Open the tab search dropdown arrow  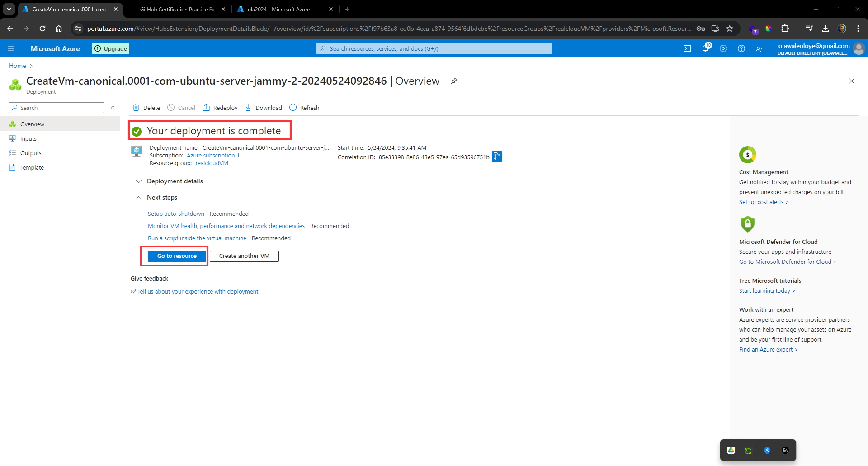(9, 9)
